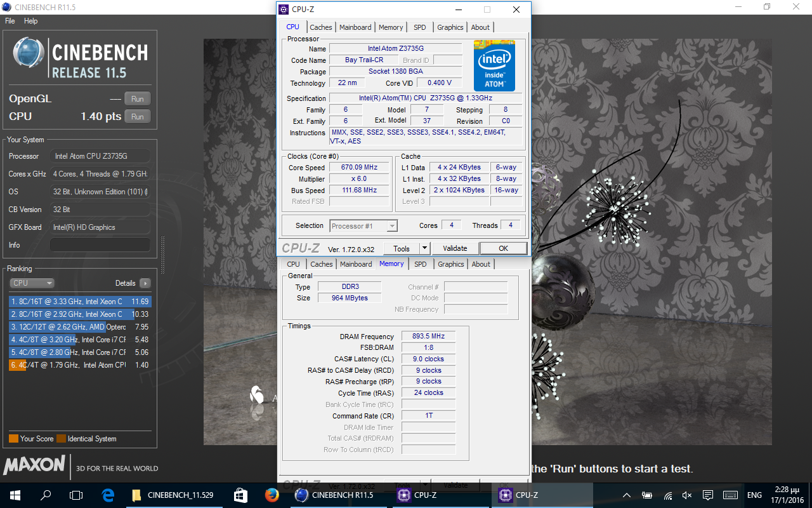The image size is (812, 508).
Task: Open Wi-Fi network tray icon
Action: pyautogui.click(x=667, y=495)
